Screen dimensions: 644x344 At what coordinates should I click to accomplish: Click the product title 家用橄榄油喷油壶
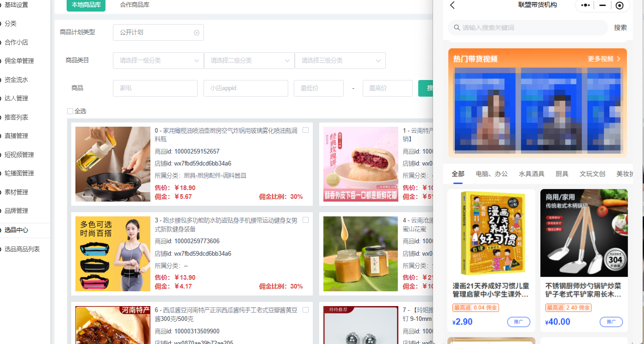[x=227, y=135]
